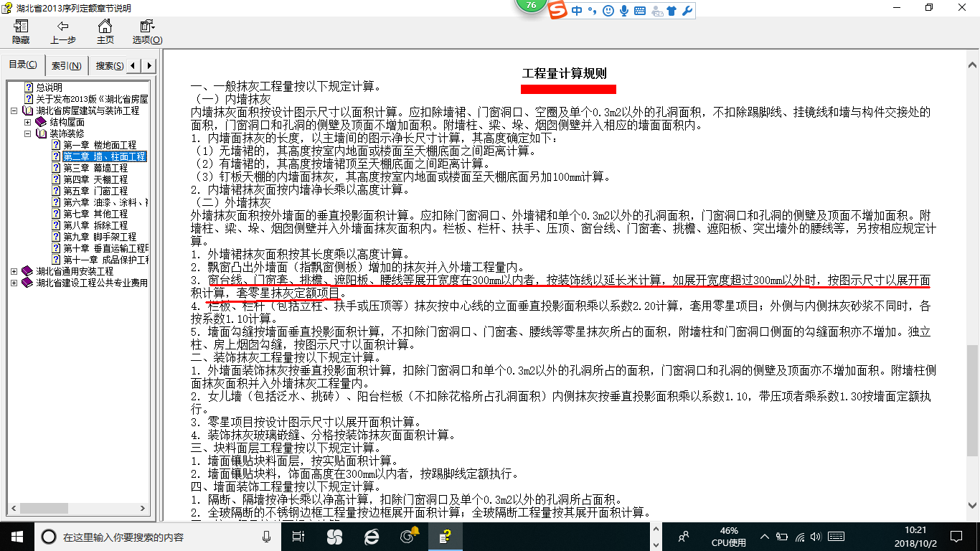Toggle Sogou punctuation mode icon
This screenshot has width=980, height=551.
pyautogui.click(x=593, y=11)
